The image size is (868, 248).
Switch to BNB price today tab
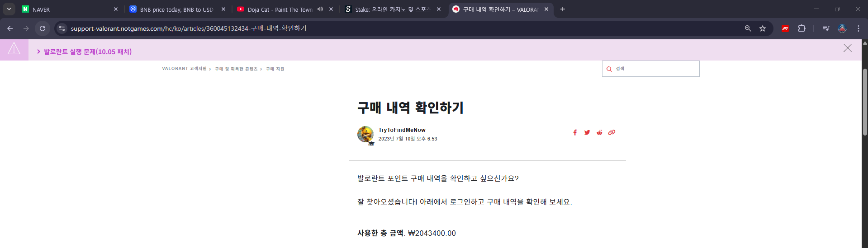(x=176, y=9)
